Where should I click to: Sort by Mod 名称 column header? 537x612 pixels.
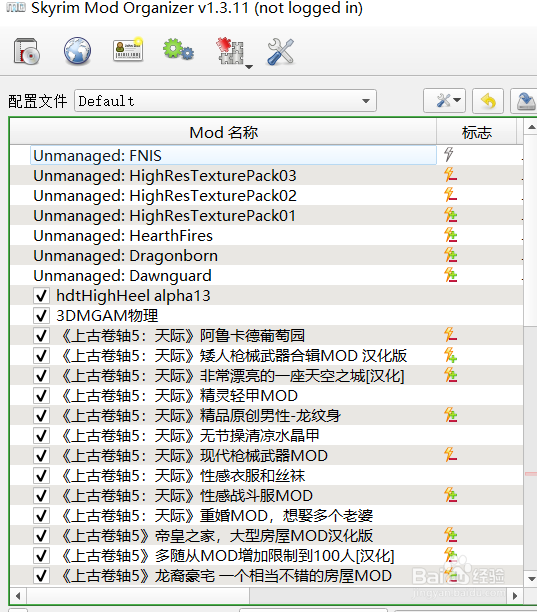(x=223, y=132)
